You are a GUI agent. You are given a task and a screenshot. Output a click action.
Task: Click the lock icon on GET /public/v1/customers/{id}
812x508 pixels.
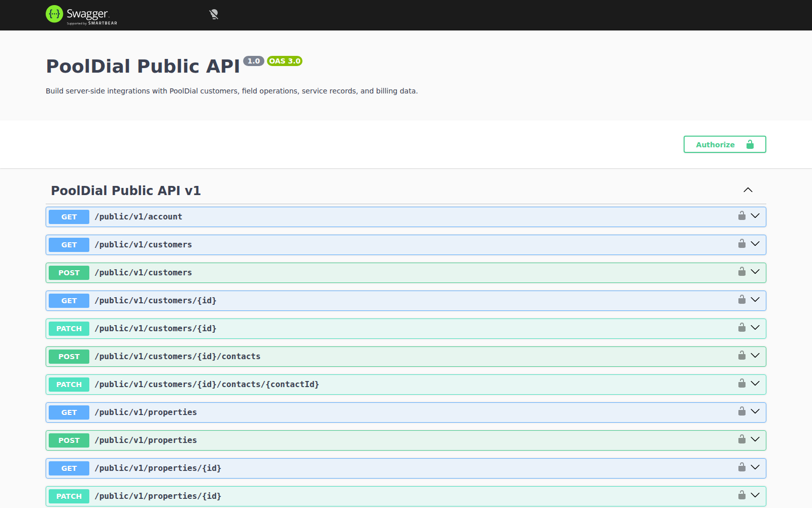click(742, 299)
